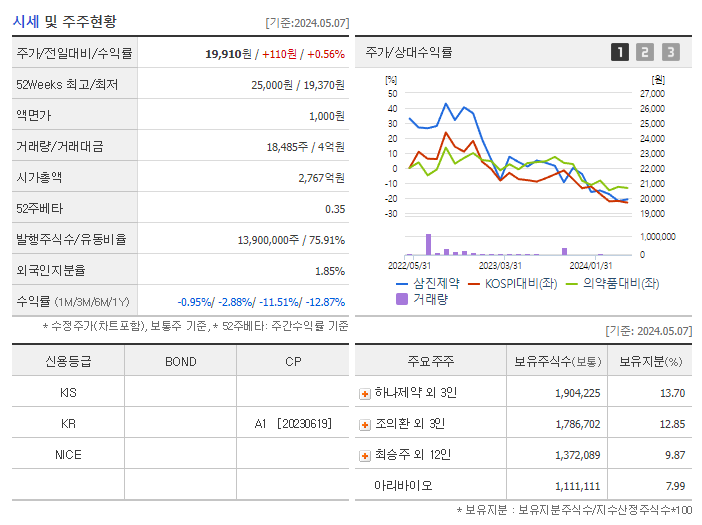Click the CP column header

point(293,362)
